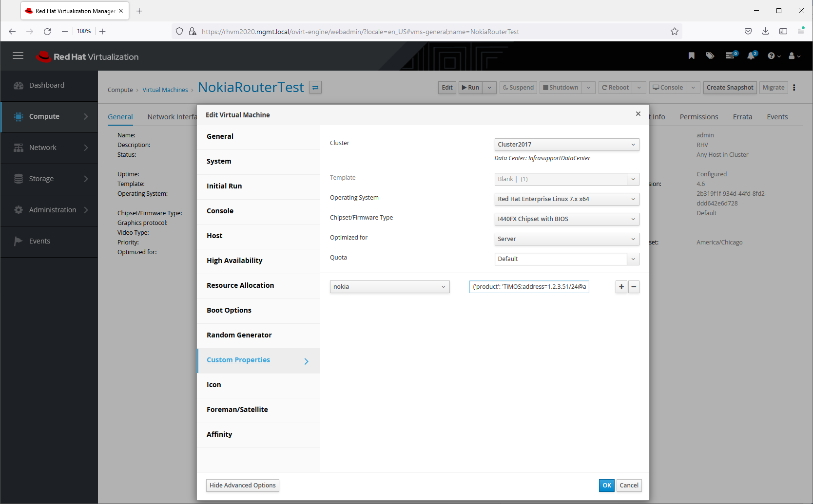This screenshot has width=813, height=504.
Task: Open the Bookmarks icon in the header
Action: point(691,56)
